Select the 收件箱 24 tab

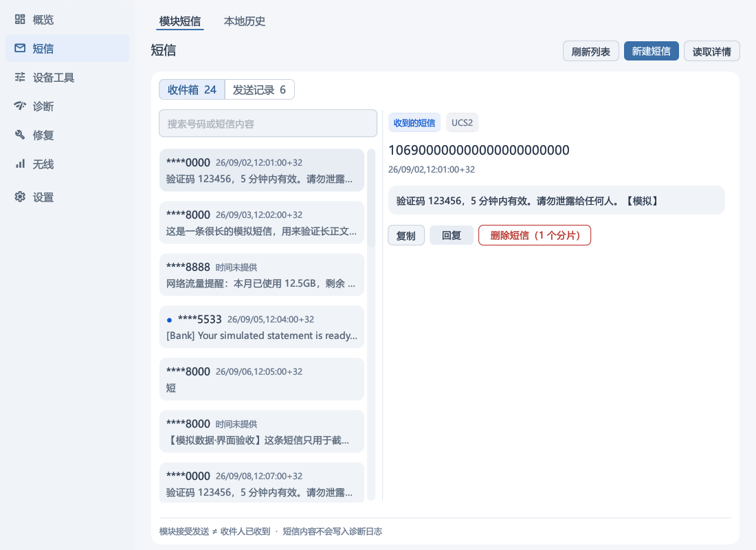click(192, 90)
